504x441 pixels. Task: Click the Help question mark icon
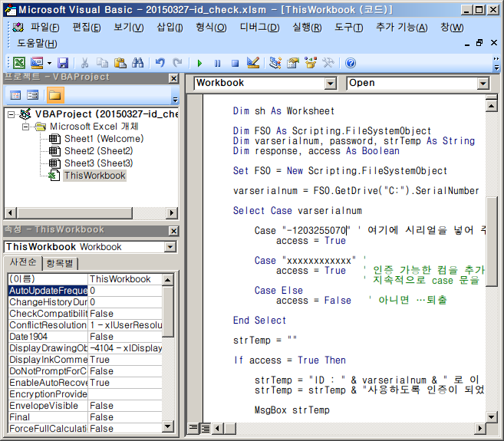coord(351,63)
